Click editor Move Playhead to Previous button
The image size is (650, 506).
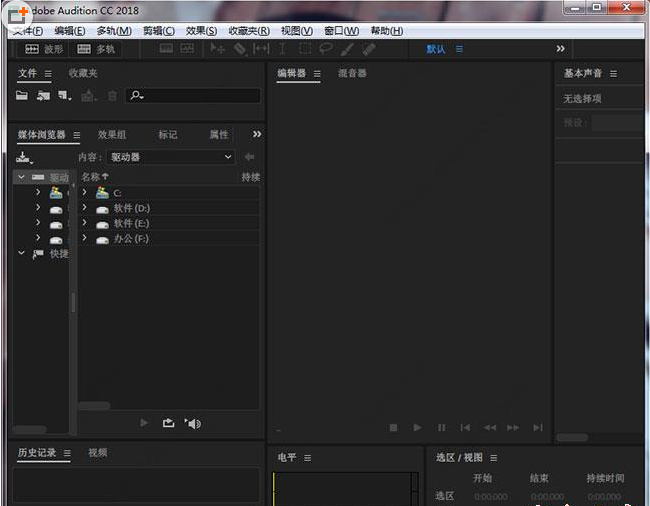[x=465, y=427]
